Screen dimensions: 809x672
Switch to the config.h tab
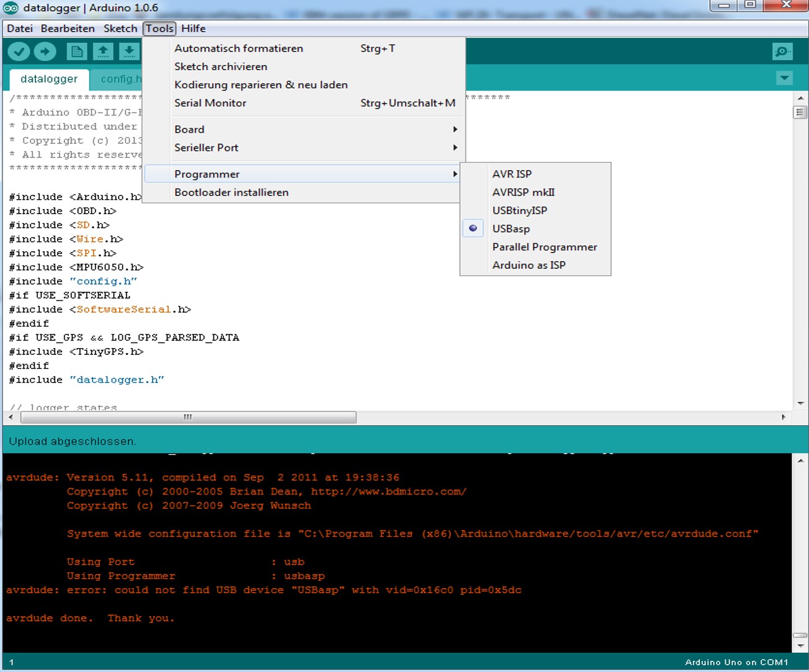click(x=118, y=79)
